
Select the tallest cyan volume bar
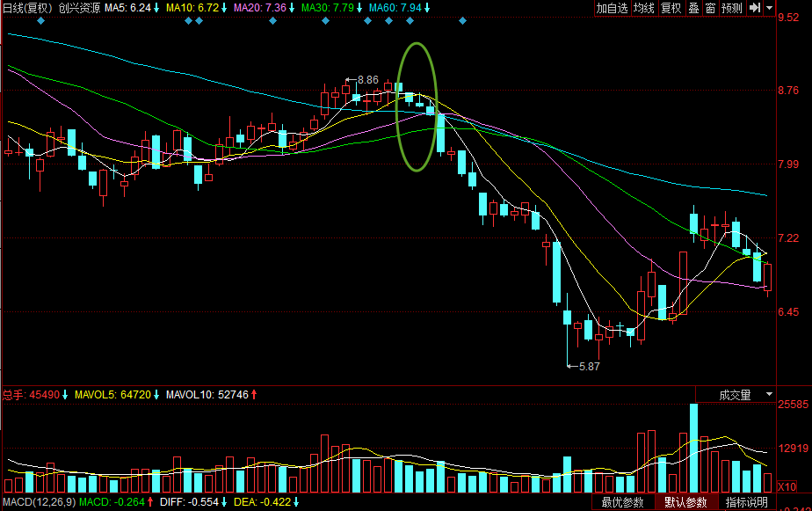(x=694, y=449)
